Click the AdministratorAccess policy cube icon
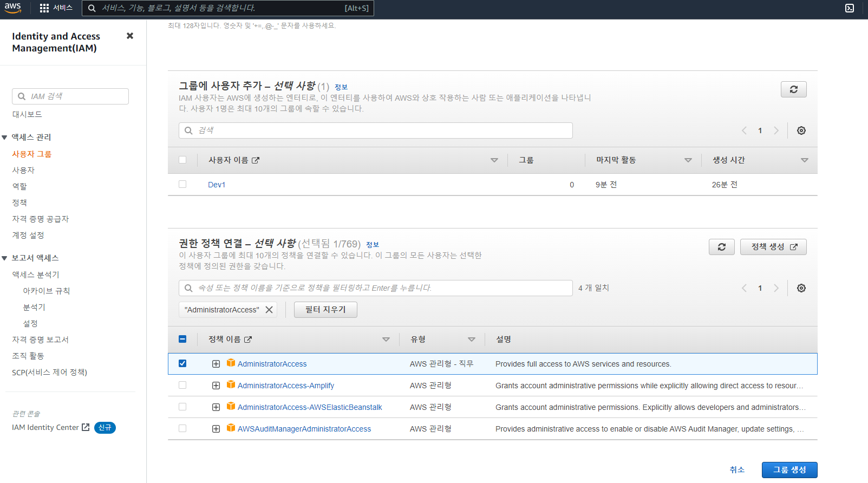The image size is (868, 483). (x=231, y=363)
